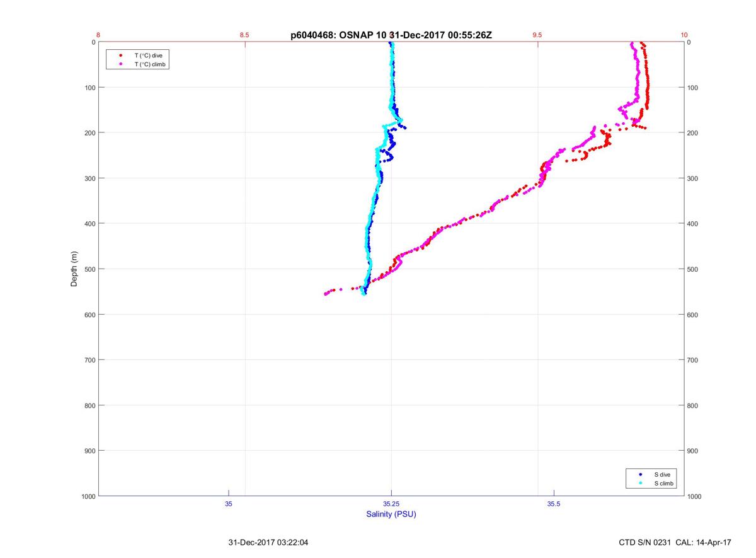This screenshot has height=558, width=756.
Task: Click the 700 tick on the right depth axis
Action: tap(693, 360)
